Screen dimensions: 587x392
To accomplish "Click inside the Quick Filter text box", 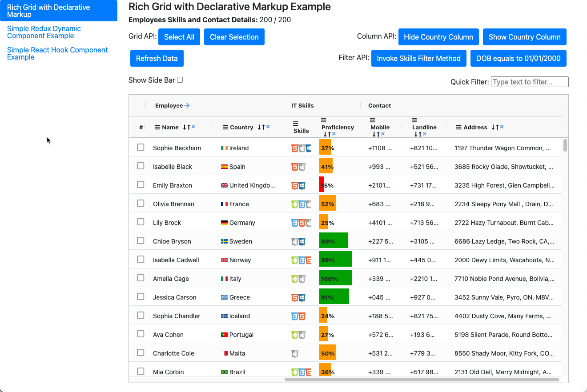I will [x=529, y=82].
